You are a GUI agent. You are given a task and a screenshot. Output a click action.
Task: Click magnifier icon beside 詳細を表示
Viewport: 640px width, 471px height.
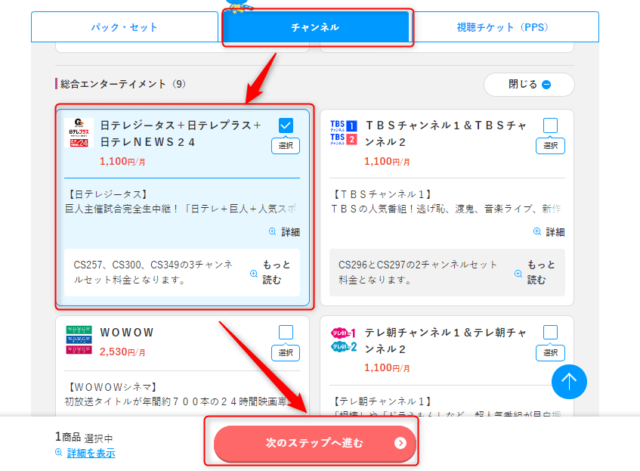coord(59,452)
